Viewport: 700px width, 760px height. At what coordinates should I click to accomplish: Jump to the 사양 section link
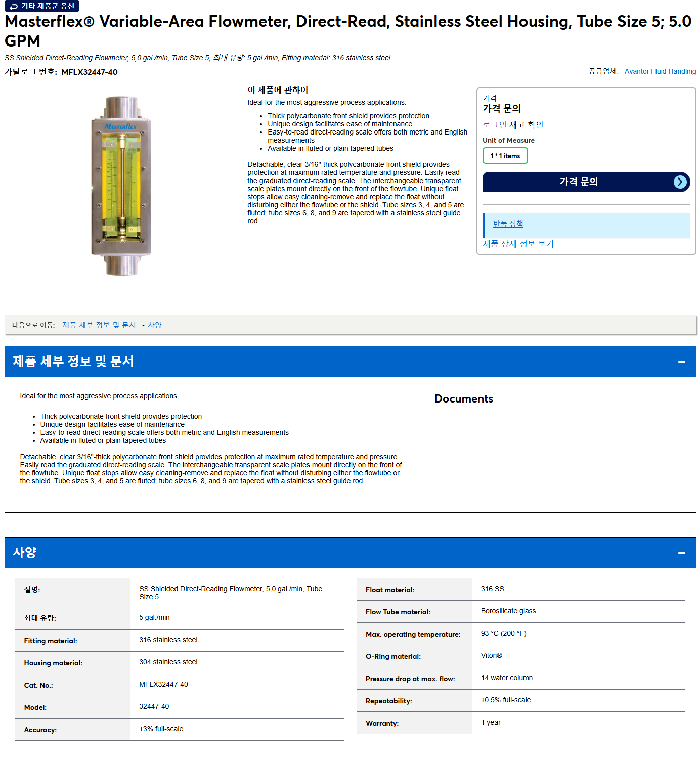155,325
